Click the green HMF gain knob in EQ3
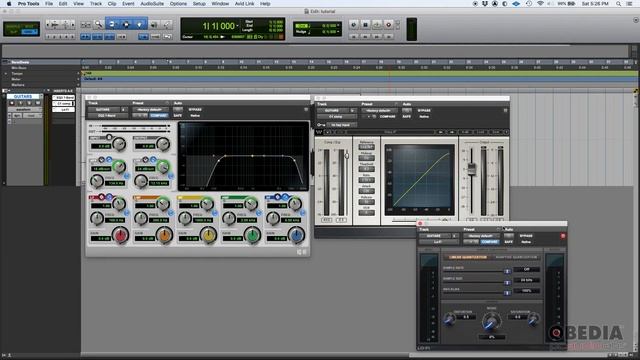640x360 pixels. click(253, 236)
